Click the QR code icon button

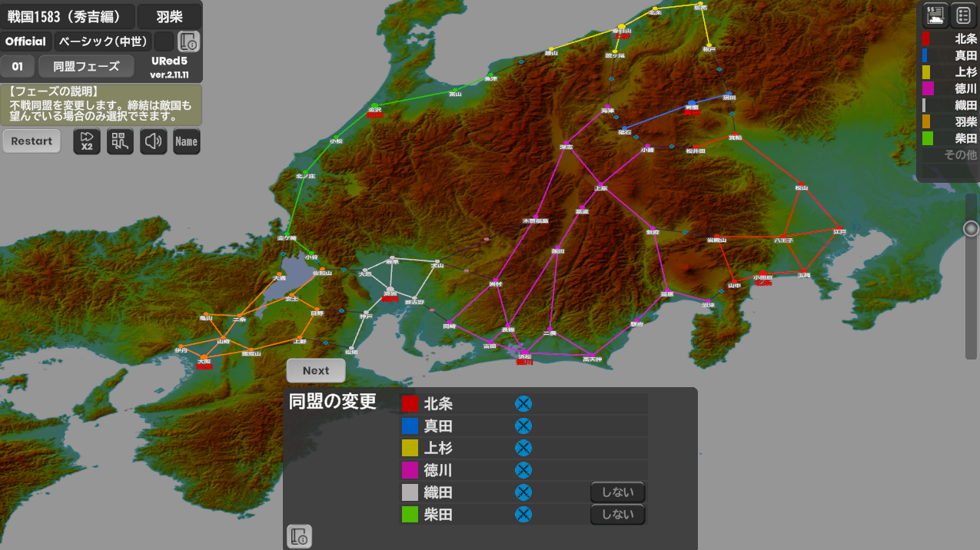point(120,141)
